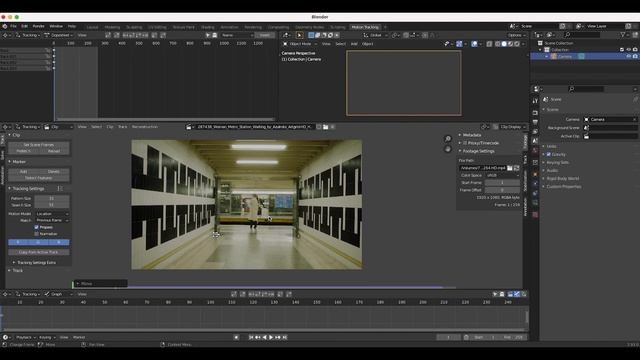Play the animation in timeline
Viewport: 640px width, 360px height.
pos(271,338)
